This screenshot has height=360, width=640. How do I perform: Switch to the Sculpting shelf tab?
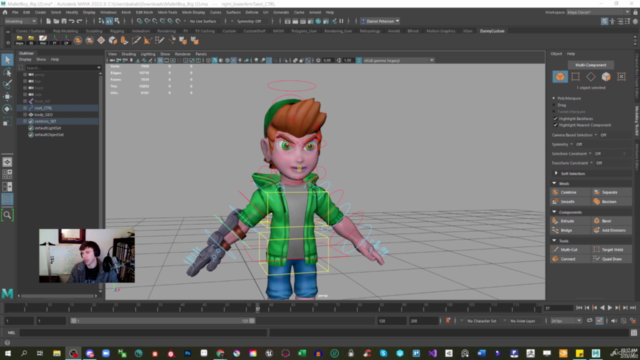pos(94,31)
